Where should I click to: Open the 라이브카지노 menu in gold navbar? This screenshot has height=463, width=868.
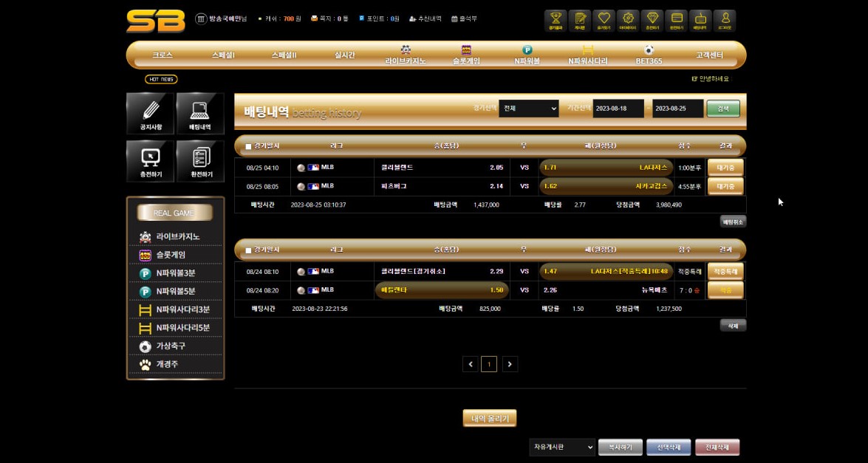click(x=406, y=55)
